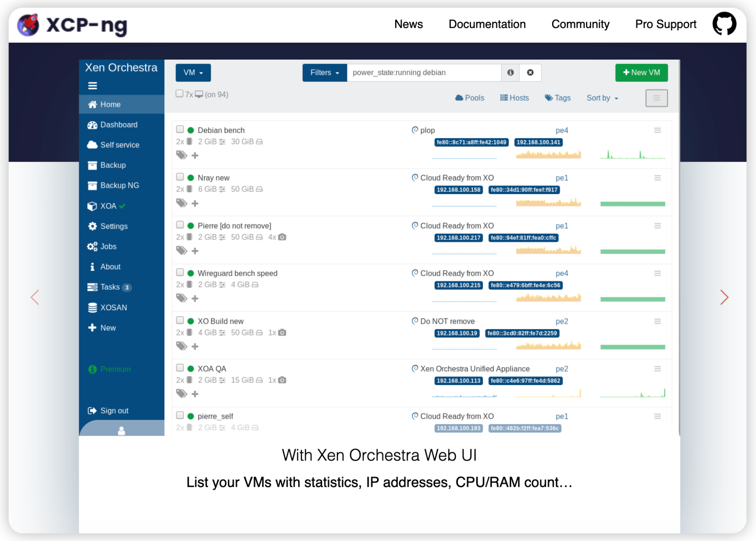Screen dimensions: 756x541
Task: Click the list view toggle button
Action: point(657,98)
